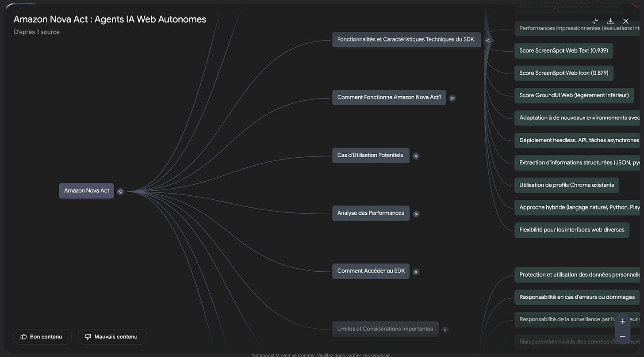Expand the Analyse des Performances node
This screenshot has height=357, width=644.
[416, 214]
